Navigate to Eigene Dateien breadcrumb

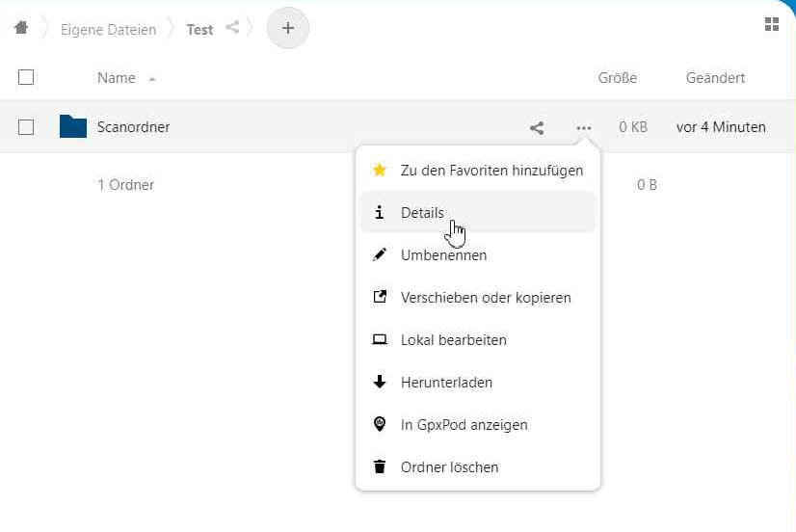[108, 29]
